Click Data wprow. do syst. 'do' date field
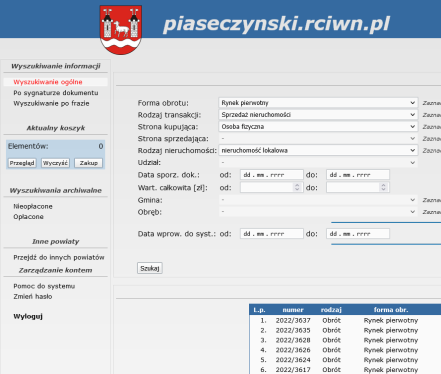The height and width of the screenshot is (374, 441). (x=358, y=234)
